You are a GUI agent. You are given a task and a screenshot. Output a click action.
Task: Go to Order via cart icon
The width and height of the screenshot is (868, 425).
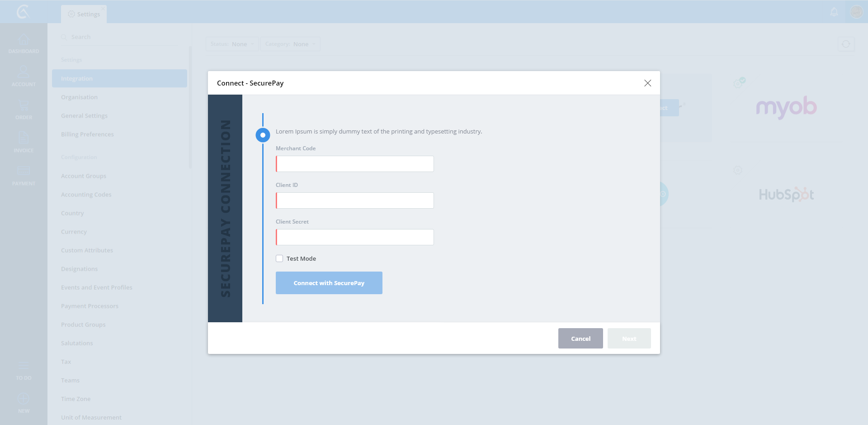[x=24, y=106]
